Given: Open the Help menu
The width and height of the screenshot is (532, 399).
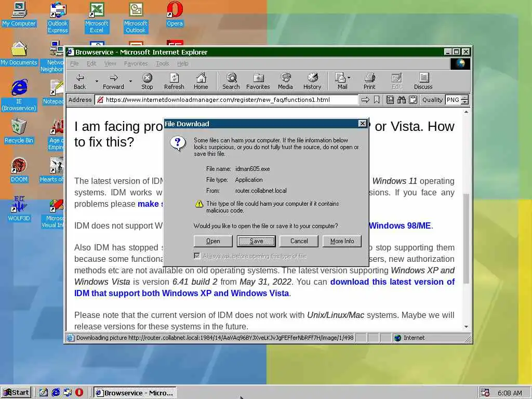Looking at the screenshot, I should pyautogui.click(x=182, y=63).
